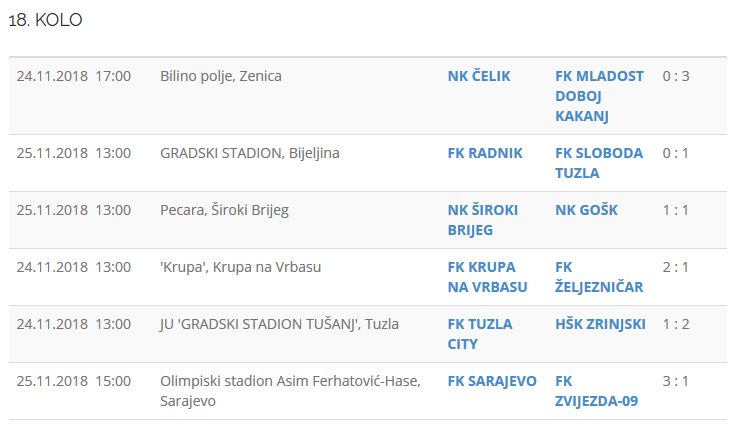The image size is (735, 431).
Task: Click the 1 : 1 match score
Action: pos(677,210)
